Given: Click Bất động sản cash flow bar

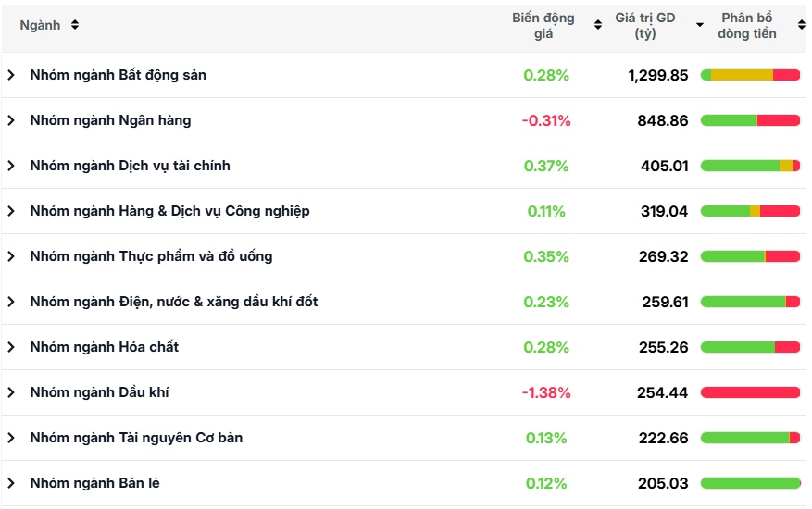Looking at the screenshot, I should (x=750, y=75).
